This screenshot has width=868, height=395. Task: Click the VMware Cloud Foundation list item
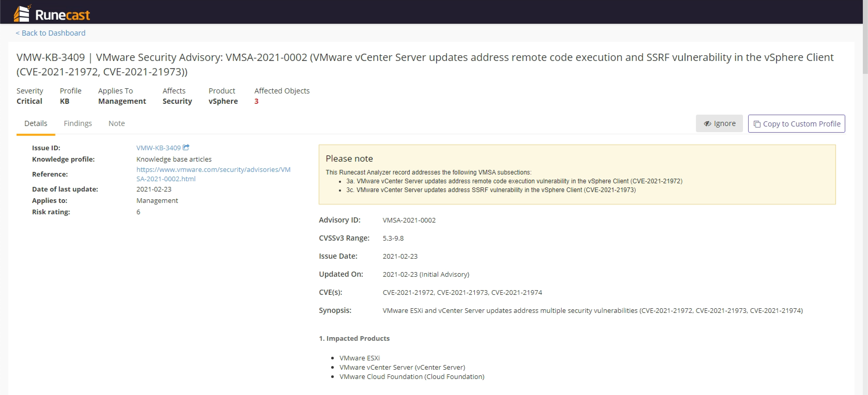pyautogui.click(x=412, y=377)
